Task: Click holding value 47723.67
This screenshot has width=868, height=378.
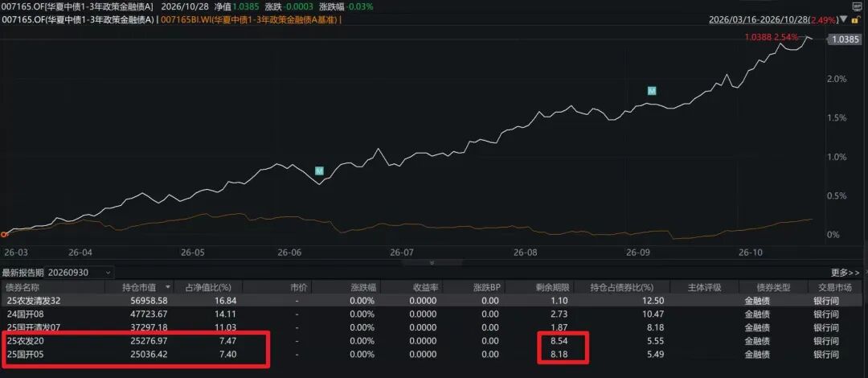Action: (148, 314)
